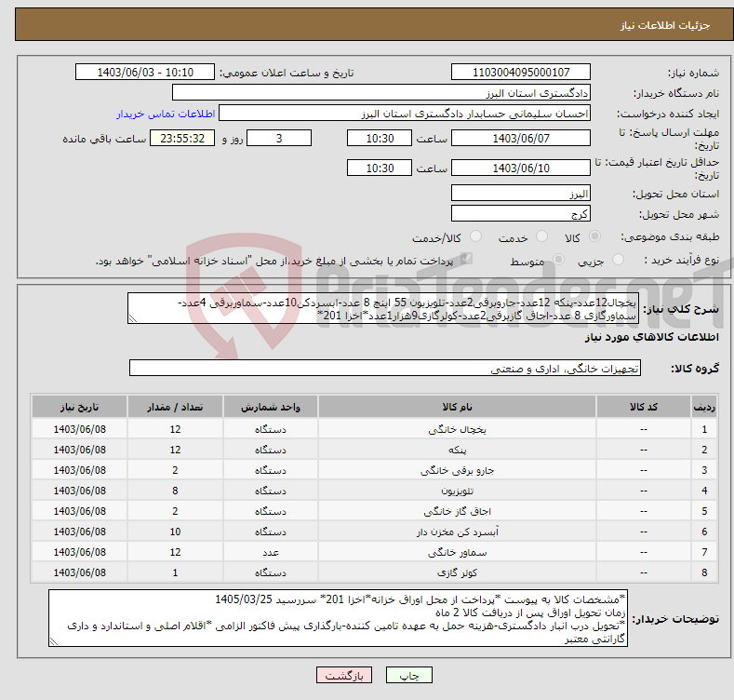This screenshot has height=700, width=734.
Task: Click the unit عدد in سماور row
Action: click(x=271, y=552)
